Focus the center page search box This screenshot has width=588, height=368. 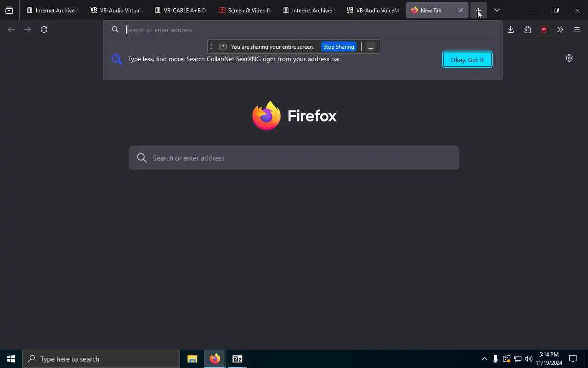coord(294,158)
